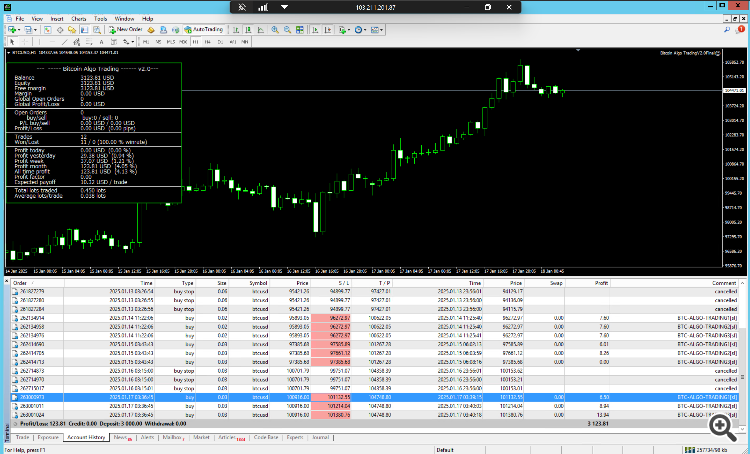750x454 pixels.
Task: Click the connection status 257734/58 kb
Action: (x=706, y=450)
